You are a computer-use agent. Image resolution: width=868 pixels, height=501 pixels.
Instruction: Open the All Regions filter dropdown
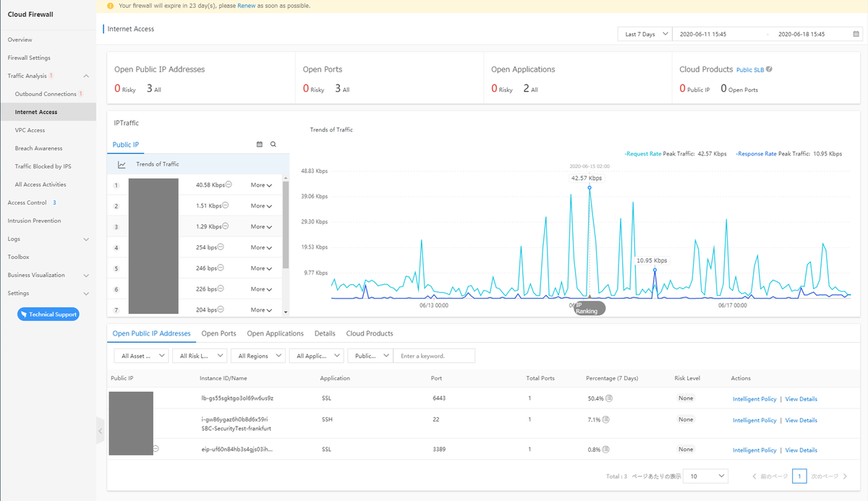(x=258, y=356)
